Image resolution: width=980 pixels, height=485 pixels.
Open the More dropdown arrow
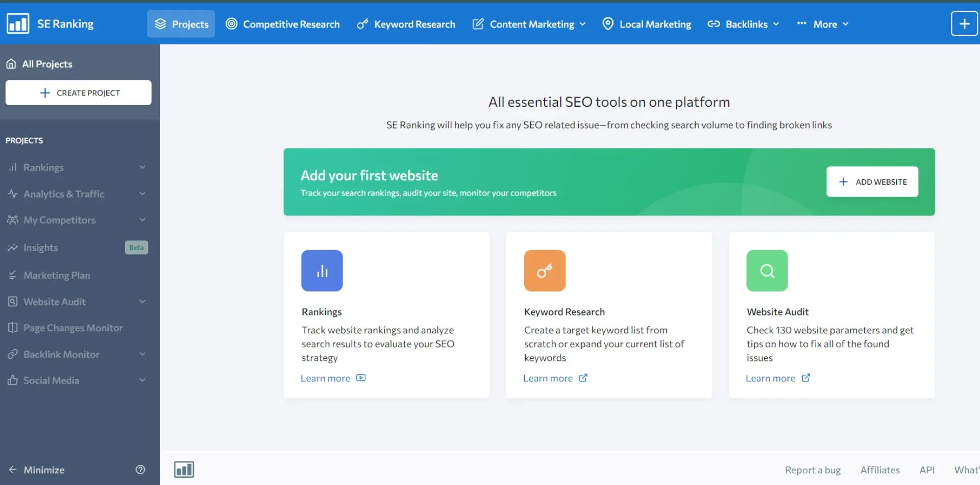pyautogui.click(x=845, y=24)
